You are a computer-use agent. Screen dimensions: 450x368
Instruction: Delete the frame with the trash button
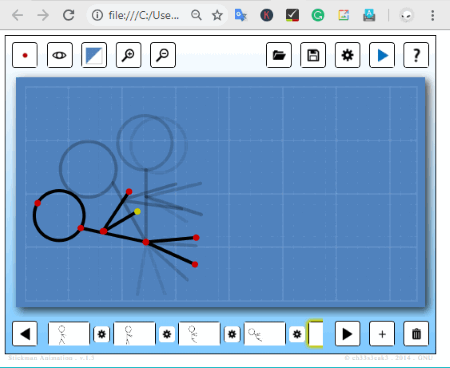(416, 334)
